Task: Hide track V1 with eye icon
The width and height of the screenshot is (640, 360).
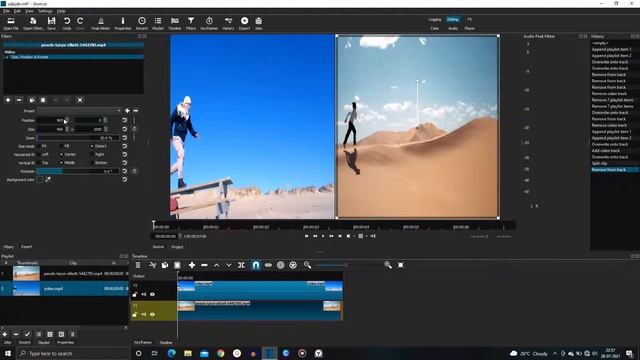Action: coord(152,314)
